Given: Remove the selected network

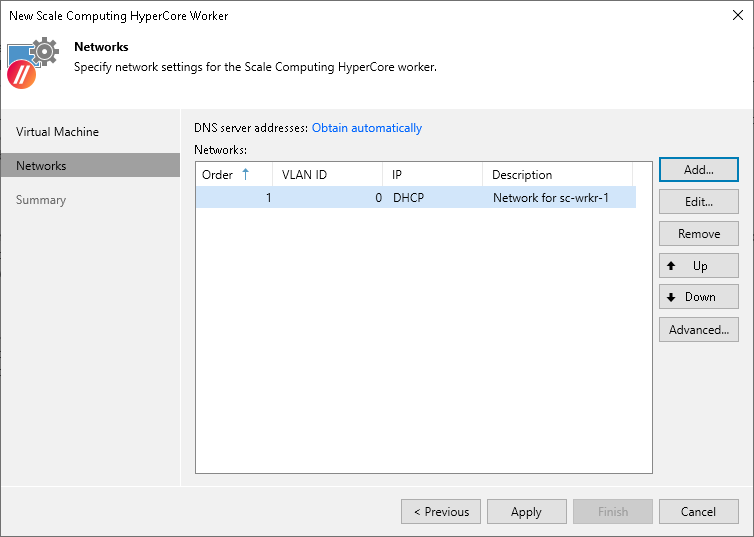Looking at the screenshot, I should pyautogui.click(x=698, y=234).
